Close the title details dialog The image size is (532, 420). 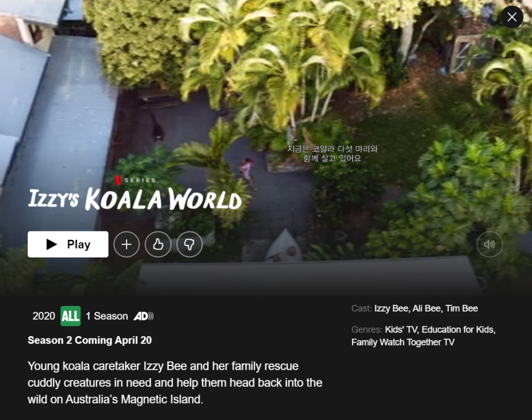[x=512, y=17]
